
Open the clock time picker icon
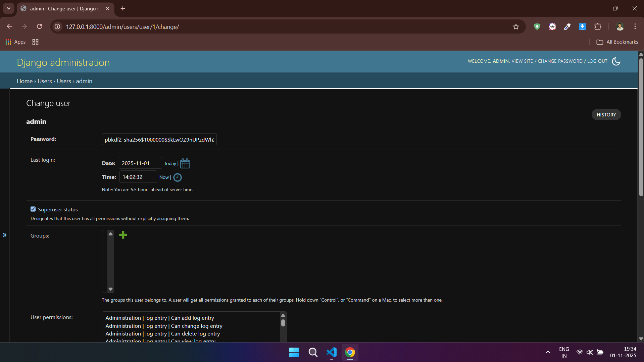click(x=178, y=177)
